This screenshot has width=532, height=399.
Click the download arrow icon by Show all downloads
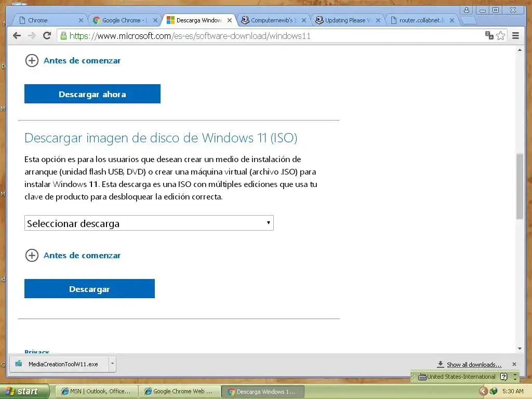coord(441,364)
